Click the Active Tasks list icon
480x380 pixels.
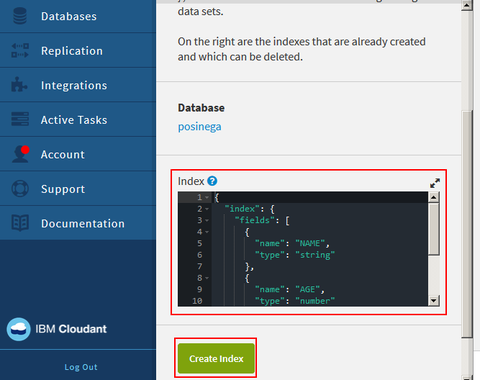pos(20,119)
